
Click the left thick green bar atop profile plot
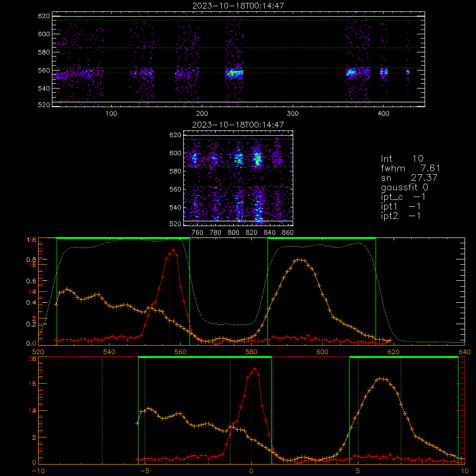point(123,238)
